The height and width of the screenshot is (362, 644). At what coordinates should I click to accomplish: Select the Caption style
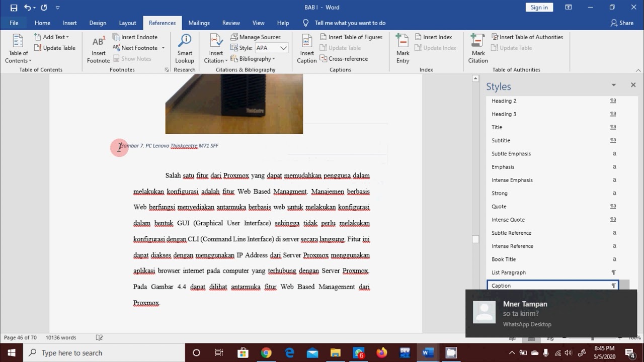click(553, 285)
